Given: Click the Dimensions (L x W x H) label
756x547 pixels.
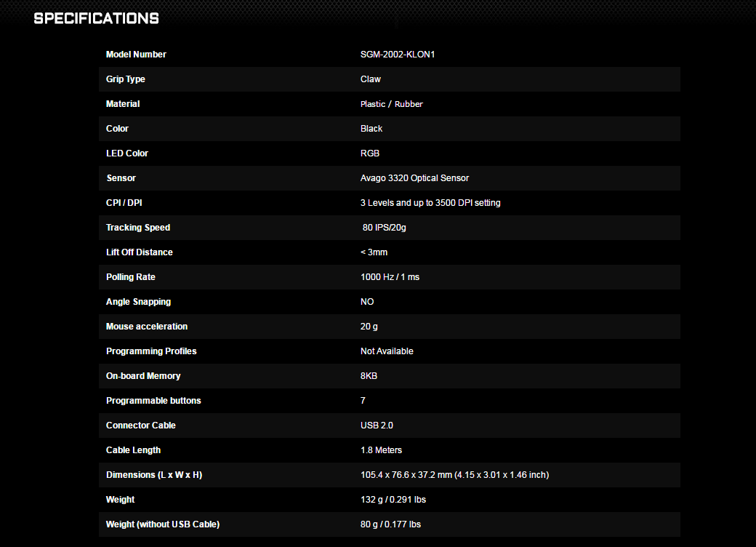Looking at the screenshot, I should pos(154,475).
